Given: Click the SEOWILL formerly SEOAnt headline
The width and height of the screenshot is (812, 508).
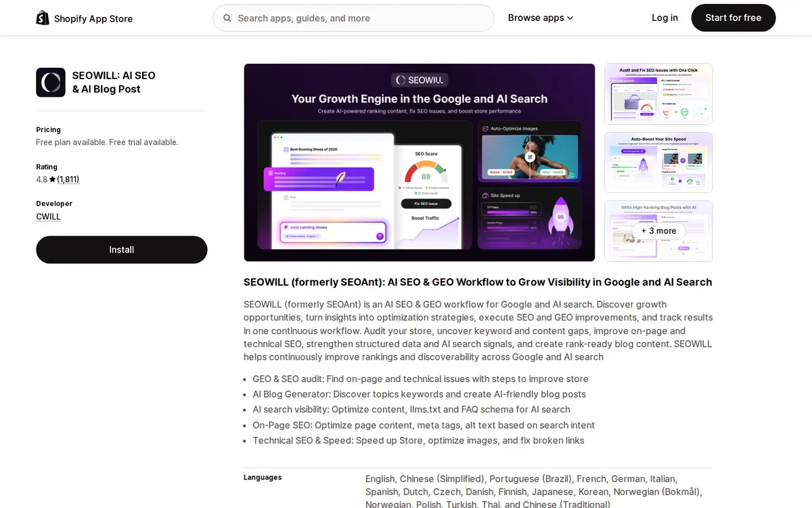Looking at the screenshot, I should pos(478,282).
